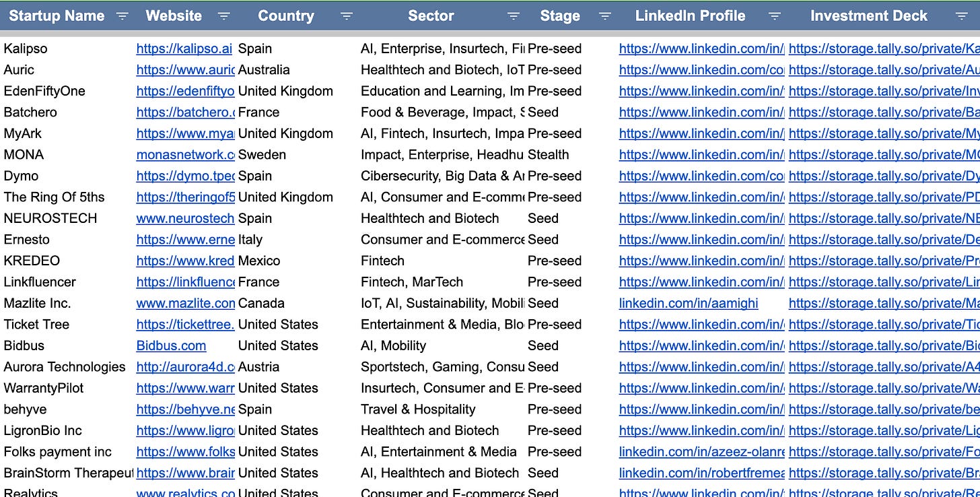Open LigronBio Inc investment deck link
Screen dimensions: 980x497
coord(884,430)
